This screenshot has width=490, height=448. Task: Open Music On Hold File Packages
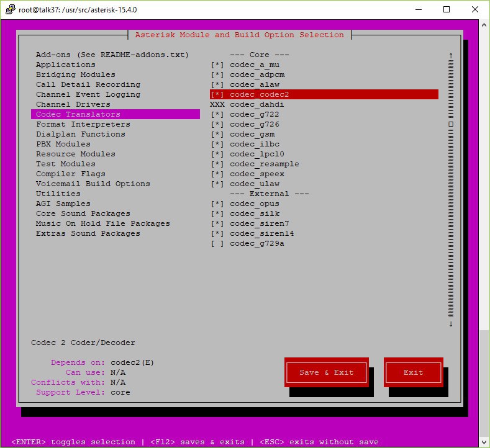103,223
